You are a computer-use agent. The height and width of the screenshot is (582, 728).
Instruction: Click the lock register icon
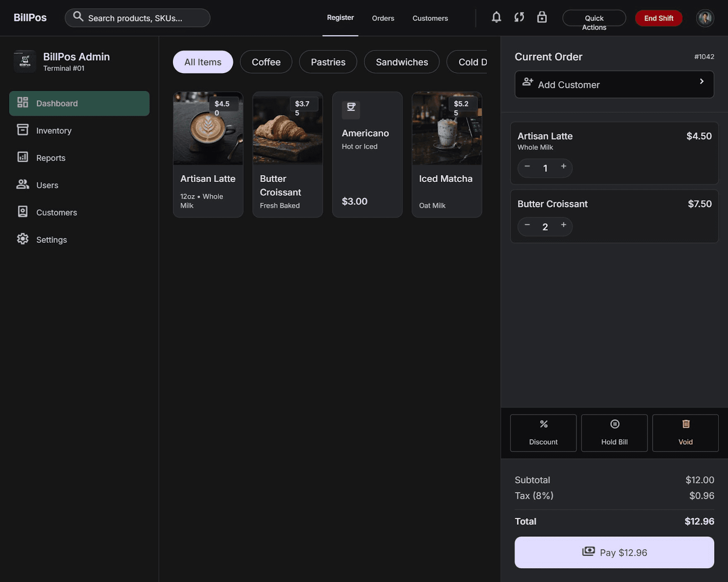542,17
